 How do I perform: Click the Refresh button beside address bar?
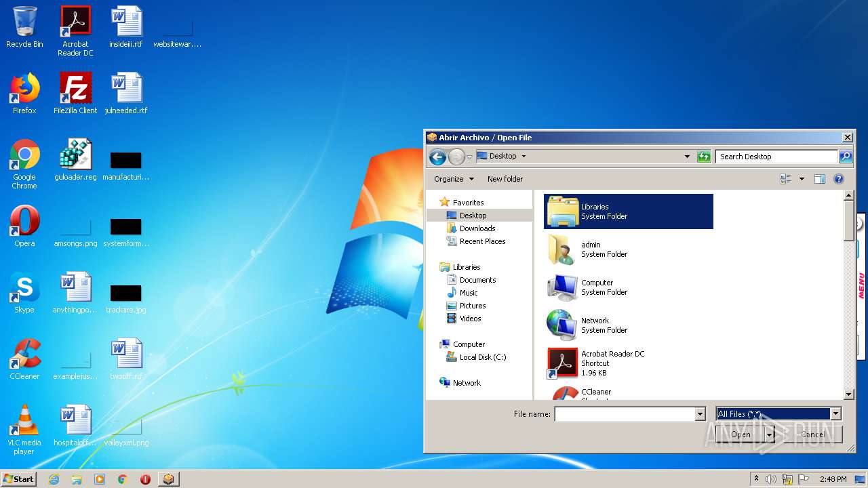[704, 157]
